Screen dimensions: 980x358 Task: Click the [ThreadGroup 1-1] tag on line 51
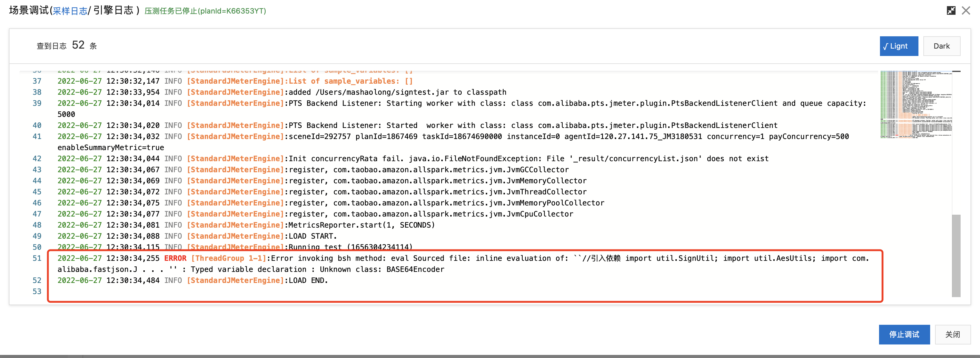point(229,258)
